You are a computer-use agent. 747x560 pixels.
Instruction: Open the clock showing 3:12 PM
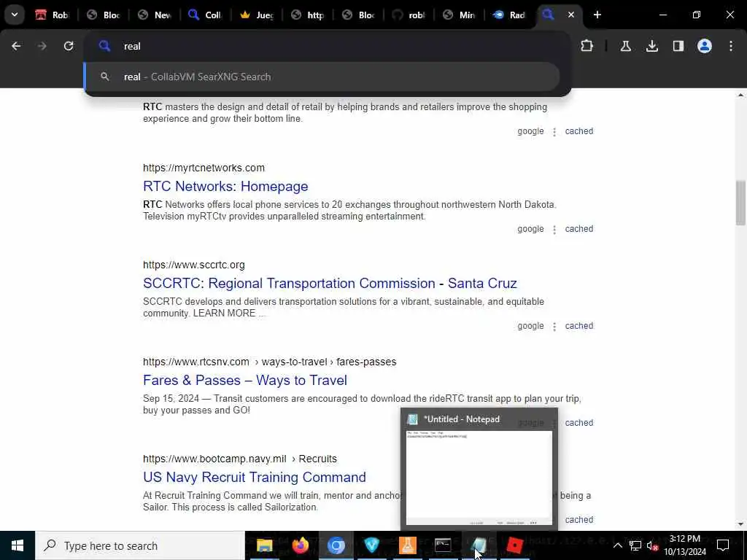point(685,545)
